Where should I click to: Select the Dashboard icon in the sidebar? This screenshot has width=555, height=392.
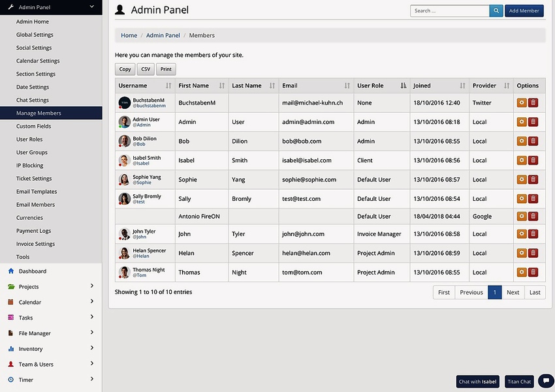tap(12, 271)
